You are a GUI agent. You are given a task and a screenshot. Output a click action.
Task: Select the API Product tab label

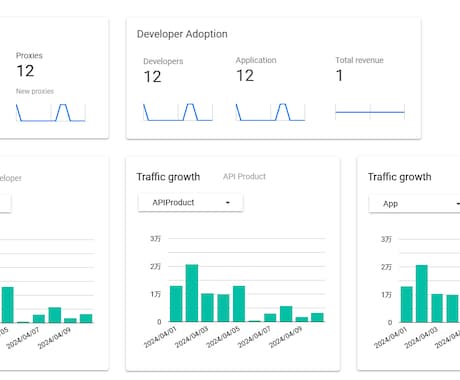click(x=244, y=176)
